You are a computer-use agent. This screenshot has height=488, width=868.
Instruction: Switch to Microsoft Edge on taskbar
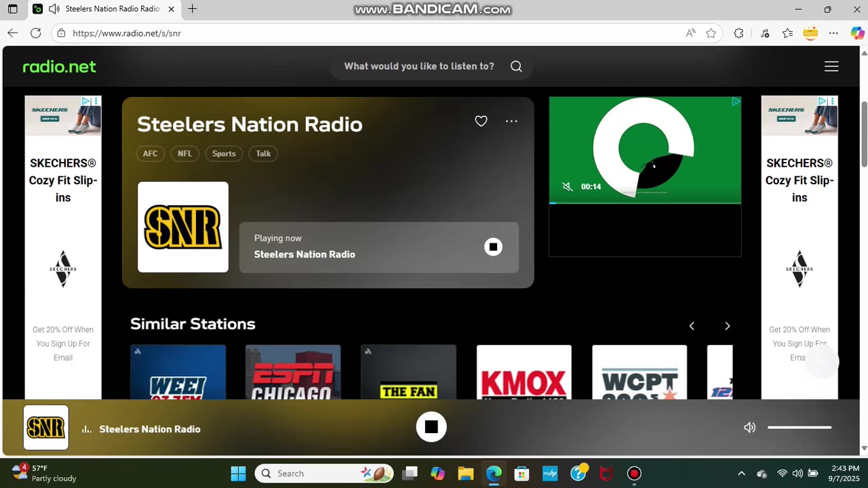(x=493, y=473)
